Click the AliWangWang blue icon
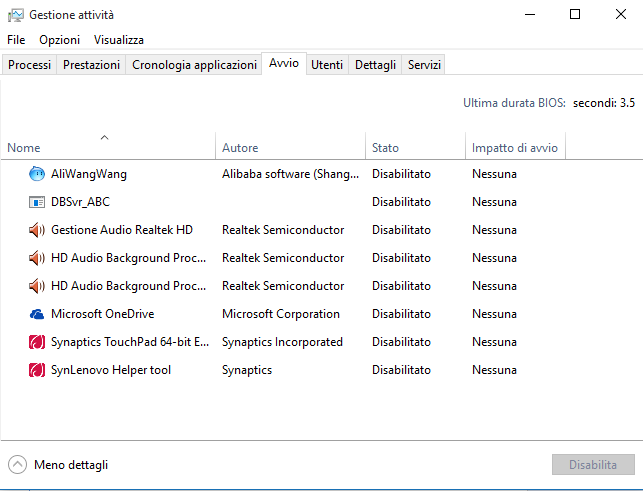Viewport: 643px width, 491px height. click(x=37, y=174)
